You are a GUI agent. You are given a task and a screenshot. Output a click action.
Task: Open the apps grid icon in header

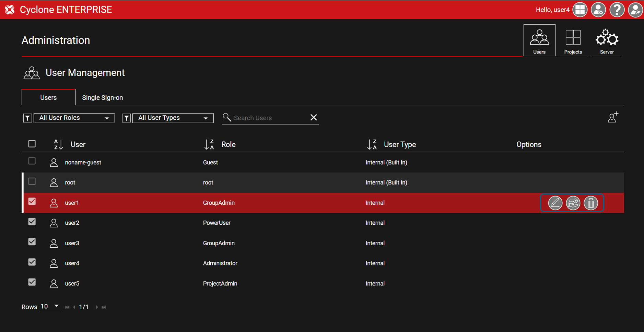point(580,10)
